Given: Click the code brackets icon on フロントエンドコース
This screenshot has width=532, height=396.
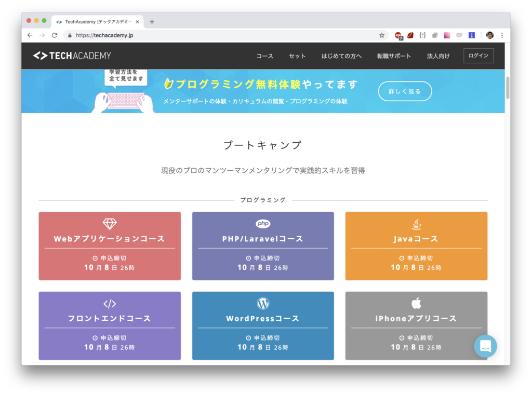Looking at the screenshot, I should tap(109, 304).
